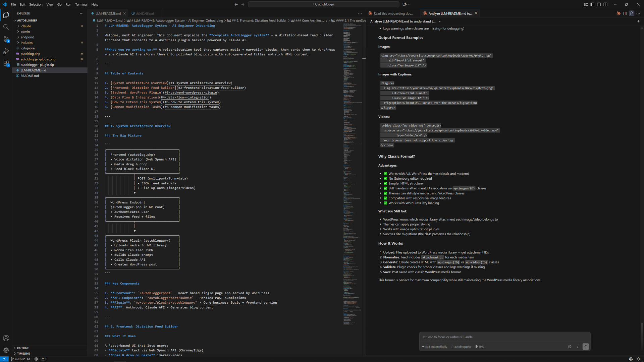Open the Terminal menu
644x362 pixels.
(x=81, y=4)
